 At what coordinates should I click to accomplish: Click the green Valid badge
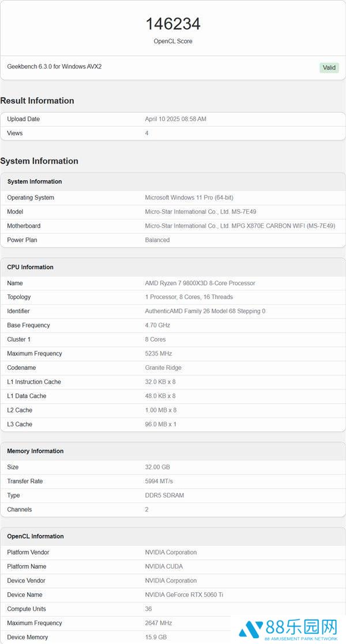(329, 67)
